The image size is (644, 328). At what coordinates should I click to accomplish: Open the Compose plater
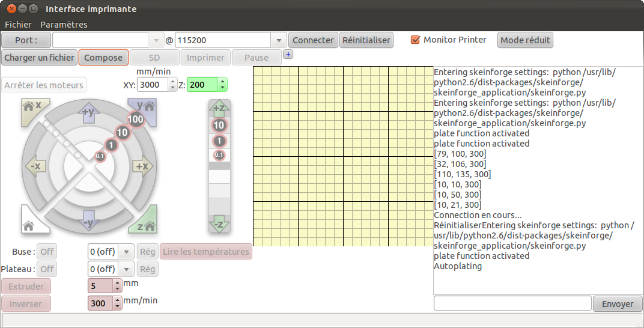point(103,58)
